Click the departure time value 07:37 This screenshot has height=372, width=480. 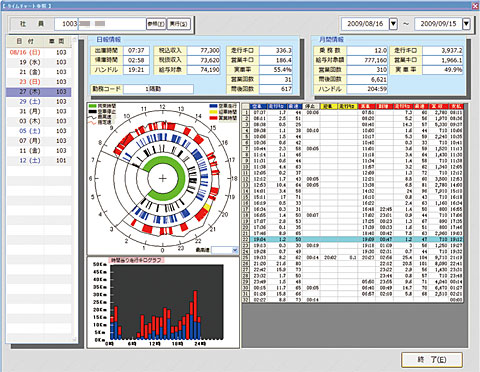pos(136,51)
